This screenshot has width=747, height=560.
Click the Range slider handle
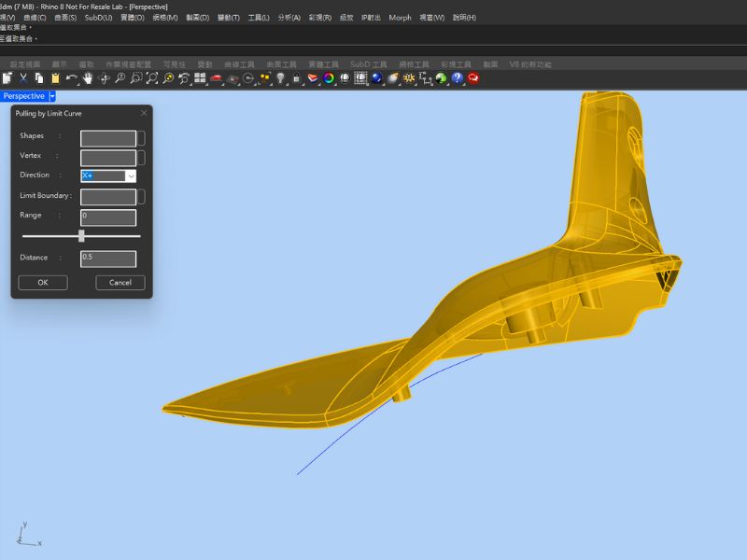(81, 236)
